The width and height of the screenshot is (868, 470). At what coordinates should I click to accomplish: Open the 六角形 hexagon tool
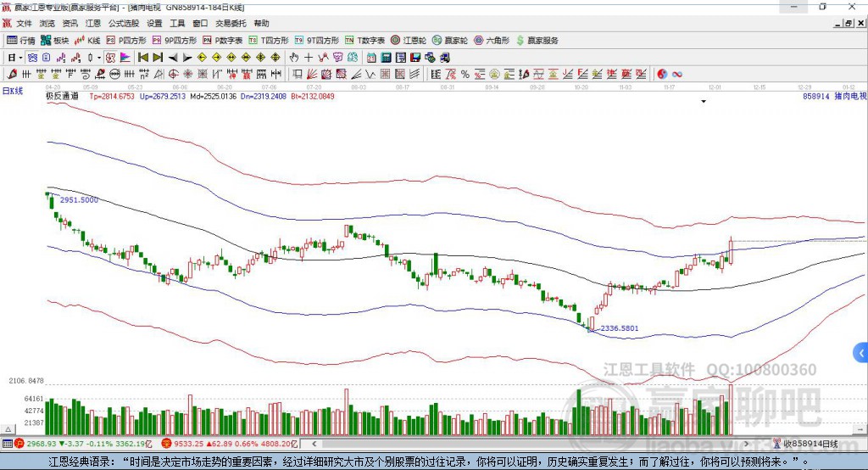tap(492, 41)
